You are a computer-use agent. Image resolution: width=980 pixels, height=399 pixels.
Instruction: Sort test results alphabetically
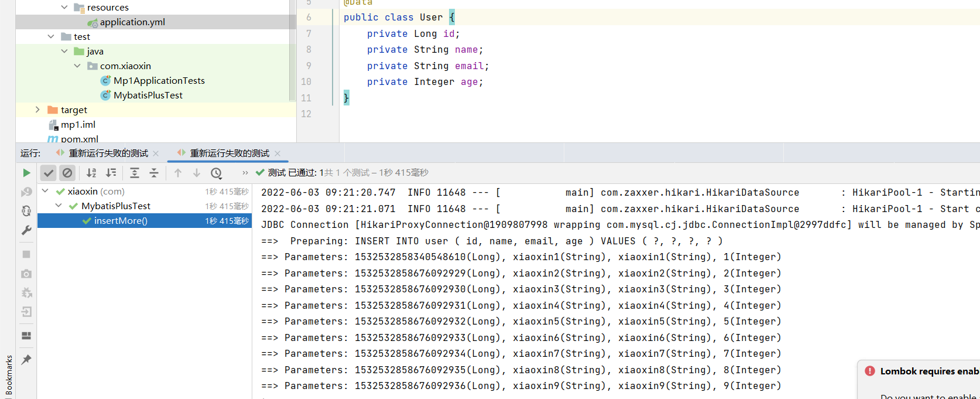pyautogui.click(x=91, y=173)
